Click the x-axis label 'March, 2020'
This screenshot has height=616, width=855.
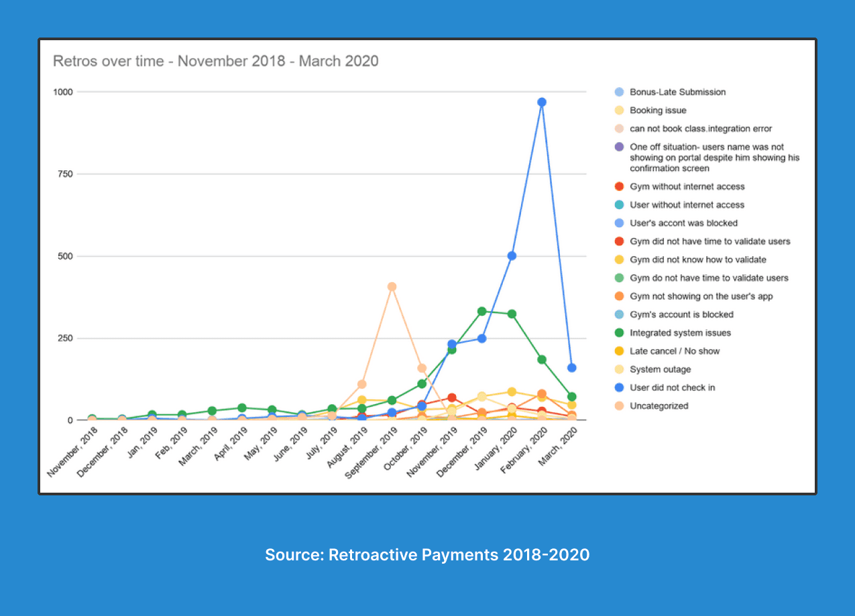(558, 447)
